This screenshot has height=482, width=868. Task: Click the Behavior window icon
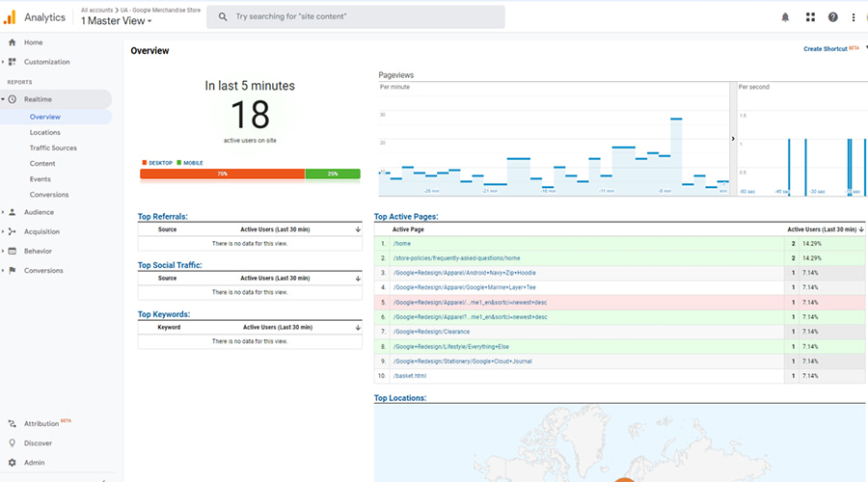click(x=13, y=251)
